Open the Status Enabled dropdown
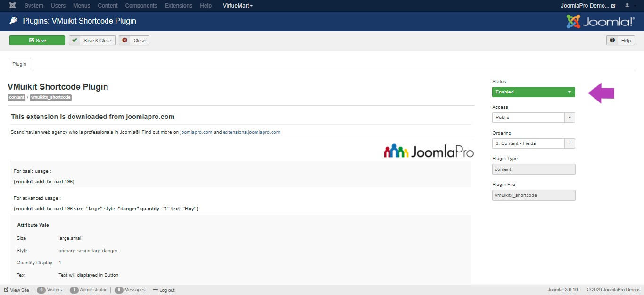This screenshot has height=295, width=644. tap(534, 92)
